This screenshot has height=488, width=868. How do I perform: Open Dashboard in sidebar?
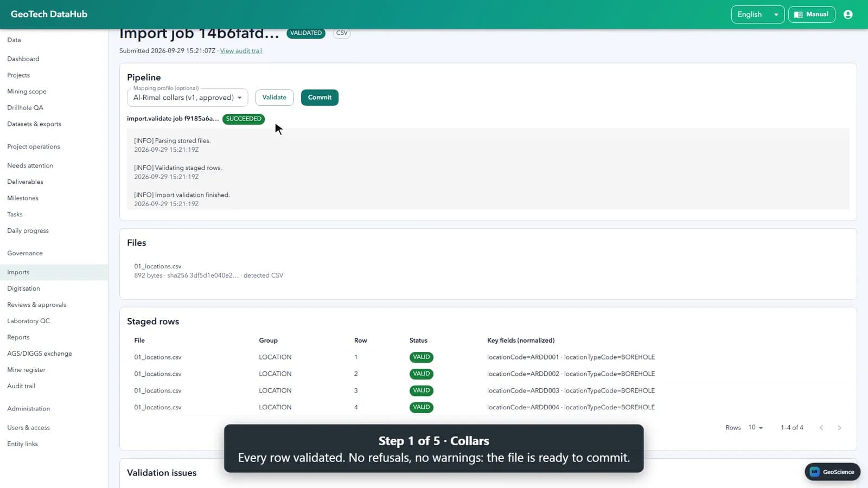click(23, 59)
